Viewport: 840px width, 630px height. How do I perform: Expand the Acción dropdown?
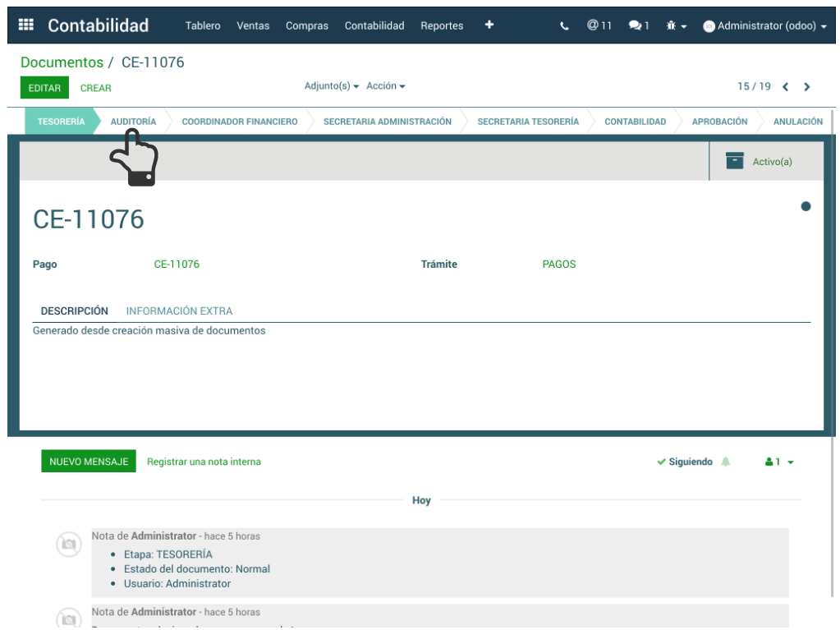[x=385, y=86]
